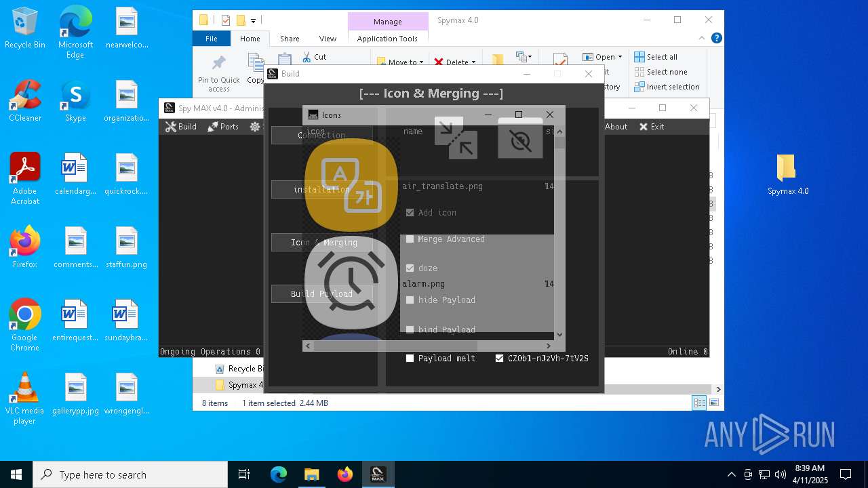Click Select all in Explorer ribbon

(656, 57)
